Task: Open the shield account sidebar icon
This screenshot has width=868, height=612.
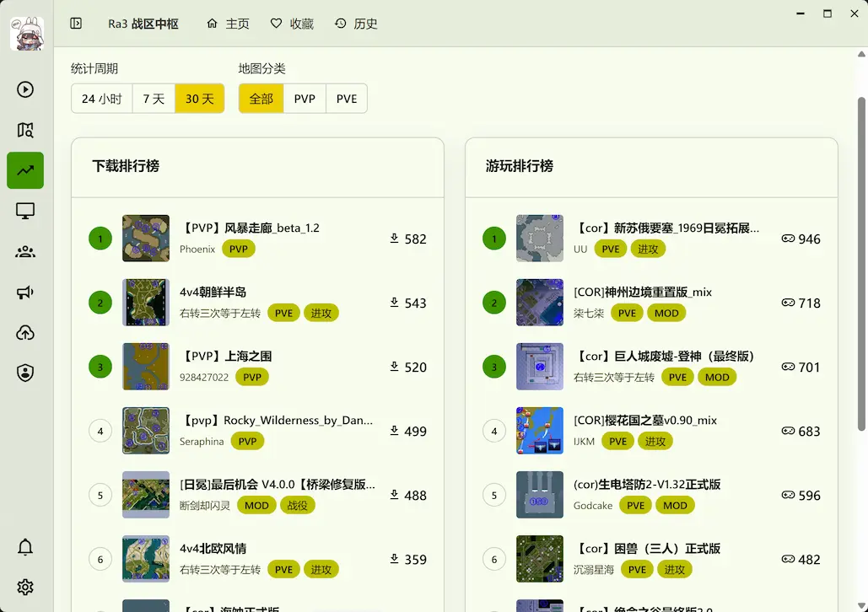Action: [25, 373]
